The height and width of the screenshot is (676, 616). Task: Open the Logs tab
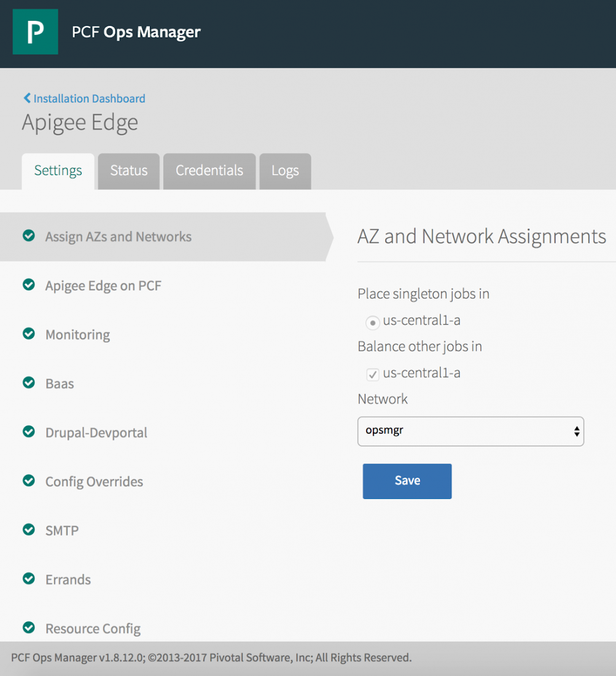pos(284,171)
